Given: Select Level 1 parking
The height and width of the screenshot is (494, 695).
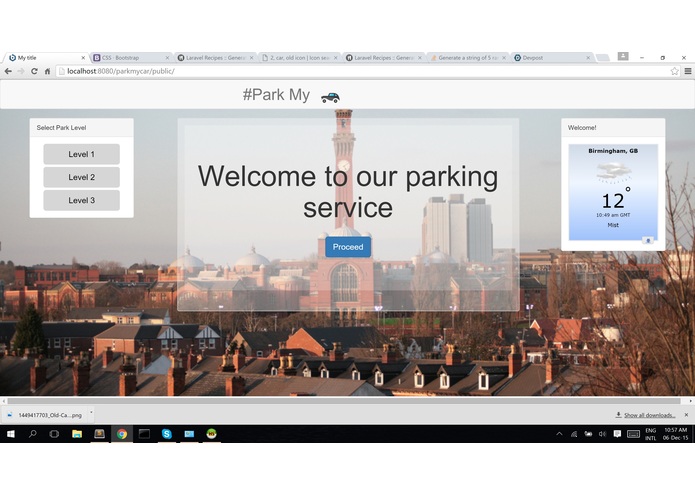Looking at the screenshot, I should (x=82, y=154).
